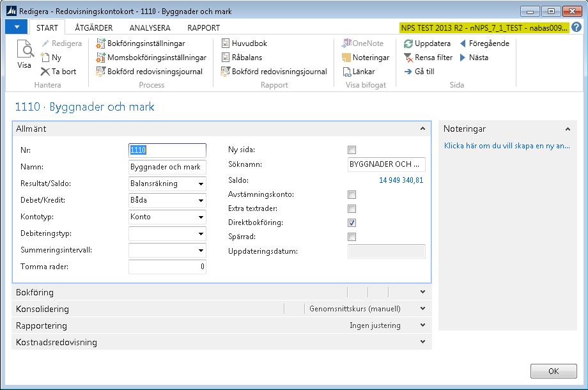Expand the Kostnadsredovisning section

pos(422,341)
